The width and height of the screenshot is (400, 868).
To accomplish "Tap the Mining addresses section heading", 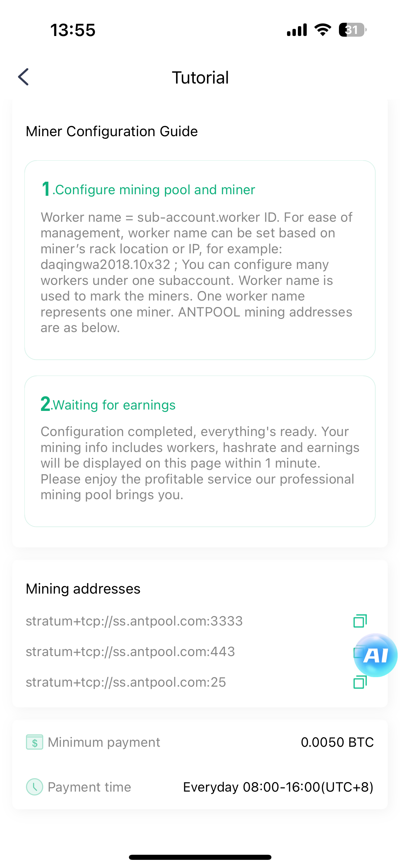I will click(x=83, y=589).
